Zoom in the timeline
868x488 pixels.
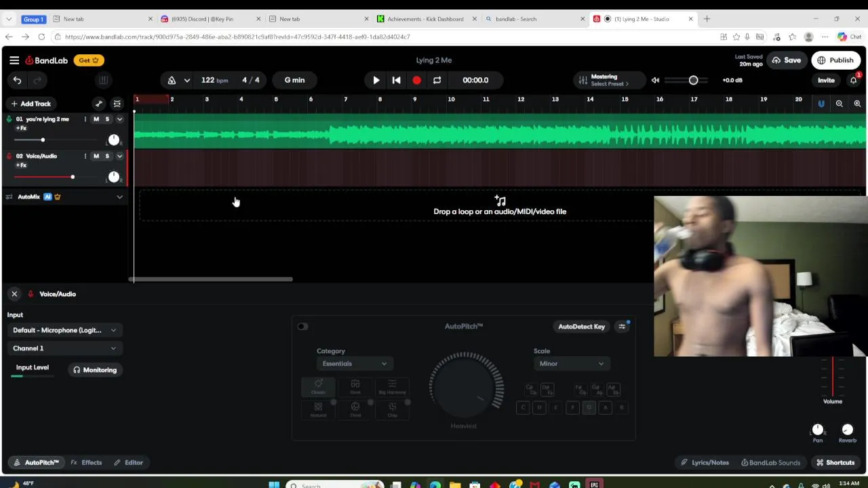(857, 104)
